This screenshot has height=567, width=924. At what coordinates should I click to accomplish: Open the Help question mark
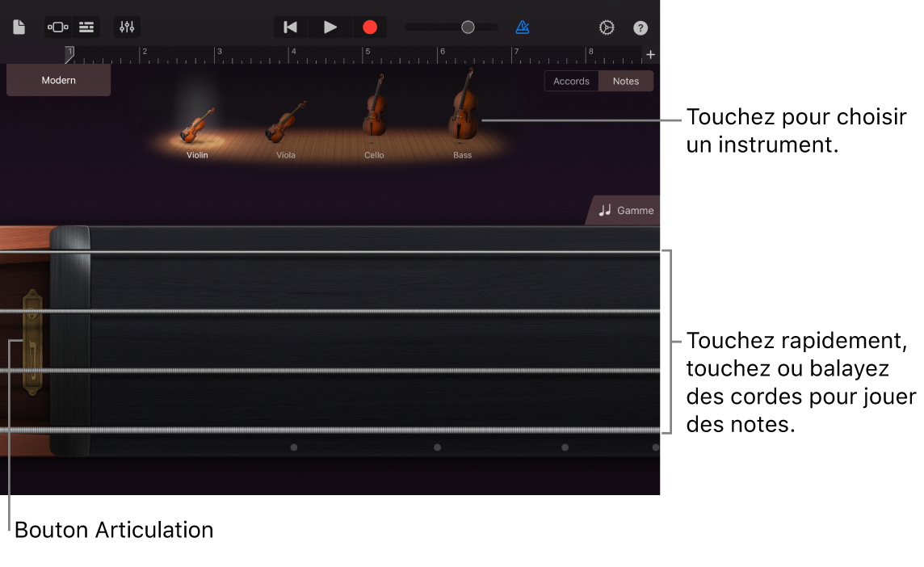(640, 27)
